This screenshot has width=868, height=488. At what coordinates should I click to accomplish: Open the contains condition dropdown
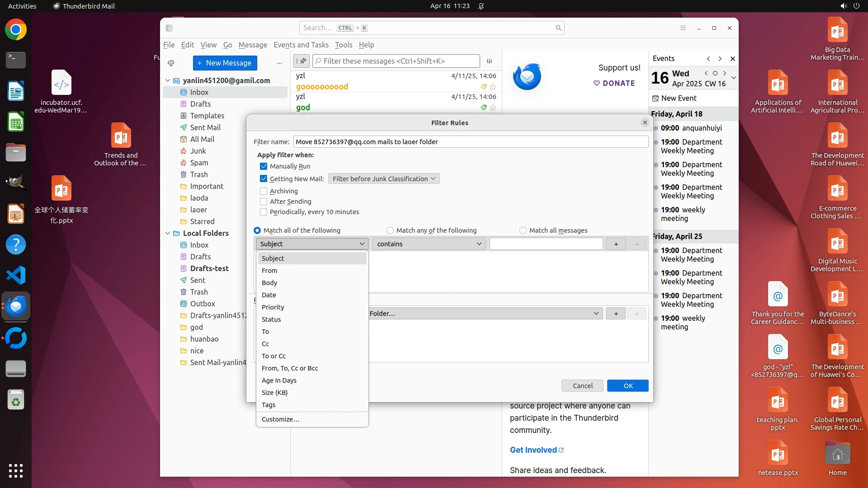pyautogui.click(x=429, y=244)
